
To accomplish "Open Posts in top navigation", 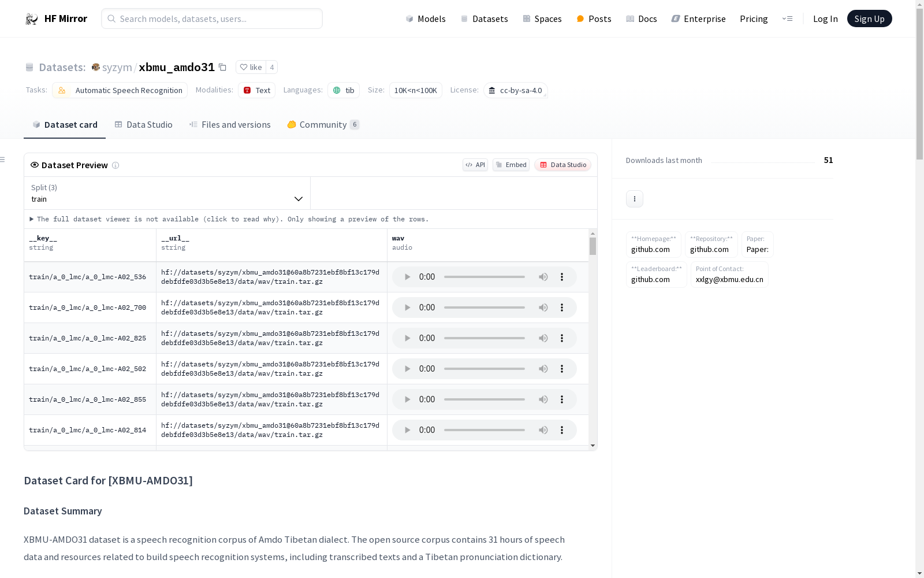I will (594, 18).
